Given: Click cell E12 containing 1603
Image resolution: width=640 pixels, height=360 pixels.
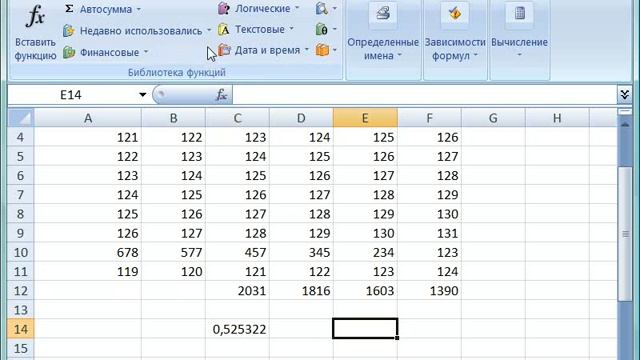Looking at the screenshot, I should (365, 291).
